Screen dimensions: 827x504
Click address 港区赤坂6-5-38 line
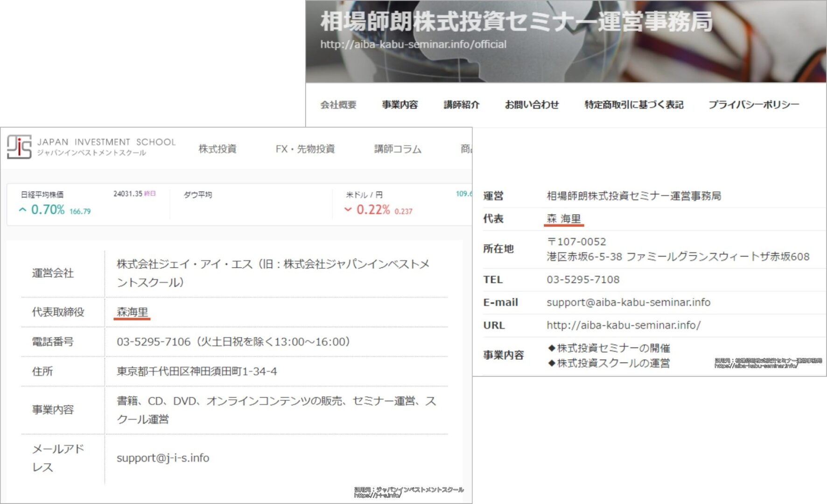pyautogui.click(x=678, y=257)
